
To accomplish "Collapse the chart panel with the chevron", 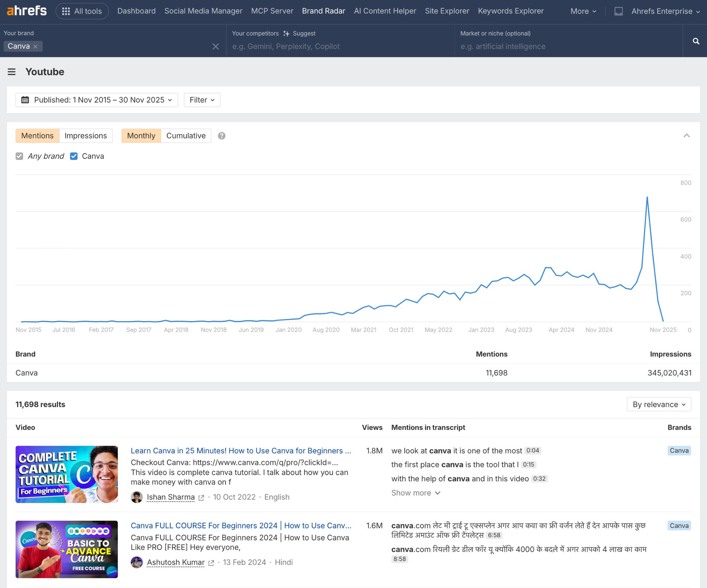I will click(686, 136).
